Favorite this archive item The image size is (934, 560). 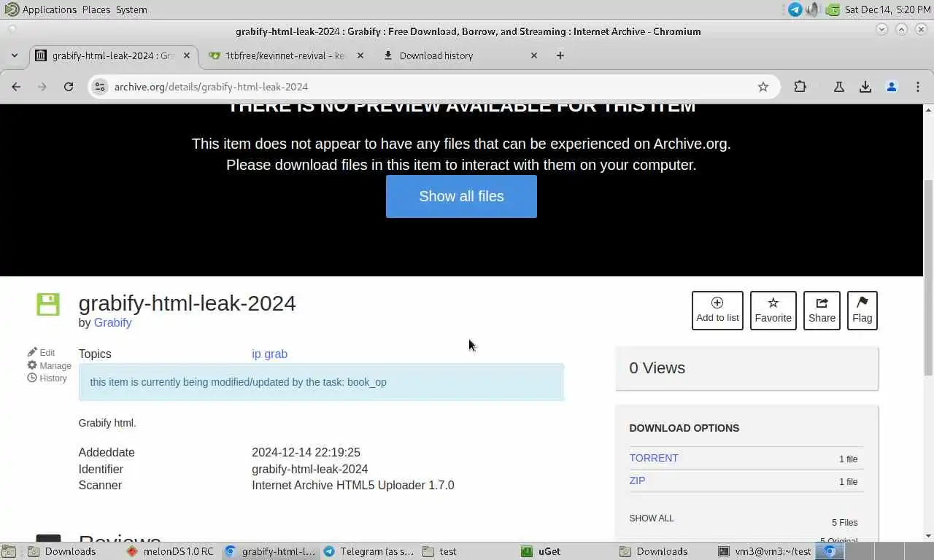click(773, 311)
